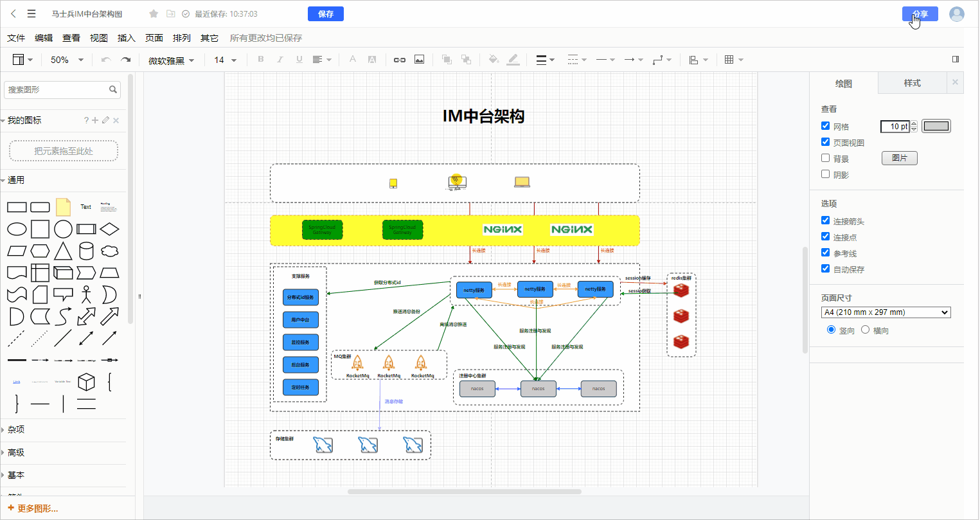The image size is (980, 520).
Task: Insert an image from toolbar
Action: (x=419, y=60)
